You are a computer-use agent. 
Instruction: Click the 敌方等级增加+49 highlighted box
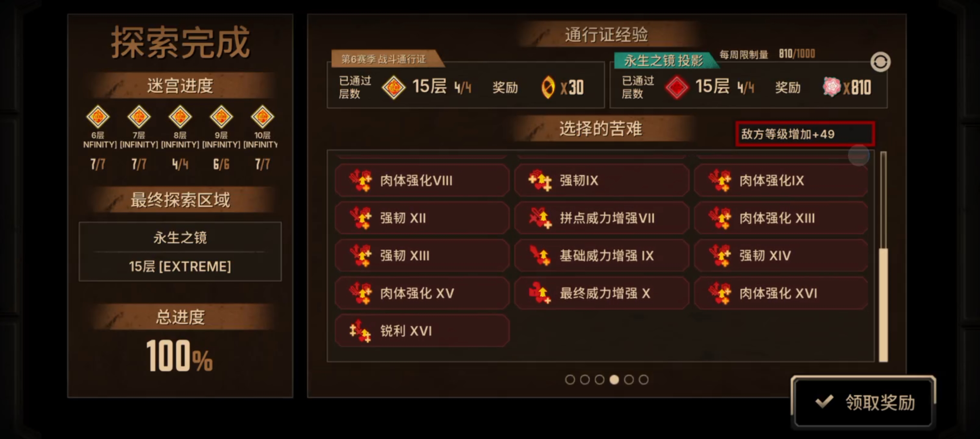pyautogui.click(x=805, y=134)
